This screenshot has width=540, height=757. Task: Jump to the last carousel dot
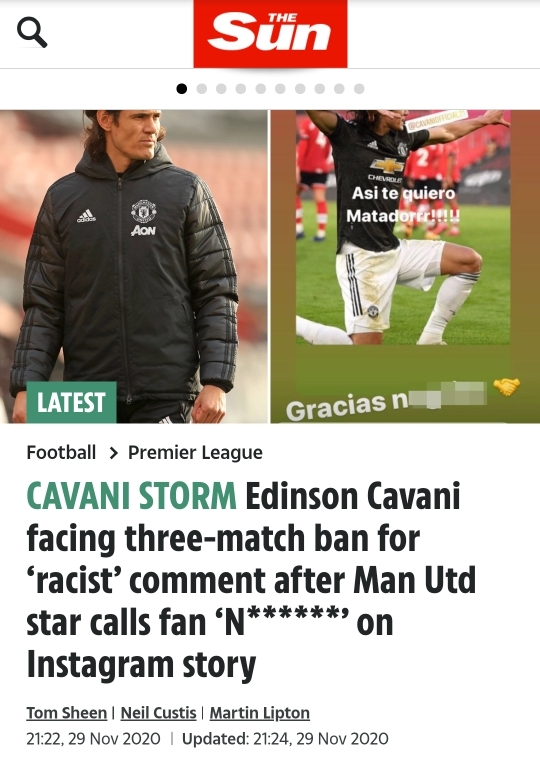point(359,89)
